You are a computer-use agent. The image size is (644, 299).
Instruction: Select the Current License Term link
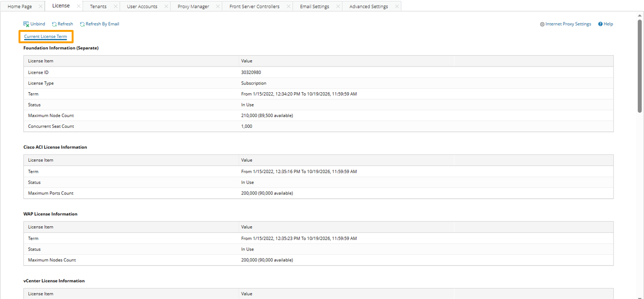click(x=46, y=37)
